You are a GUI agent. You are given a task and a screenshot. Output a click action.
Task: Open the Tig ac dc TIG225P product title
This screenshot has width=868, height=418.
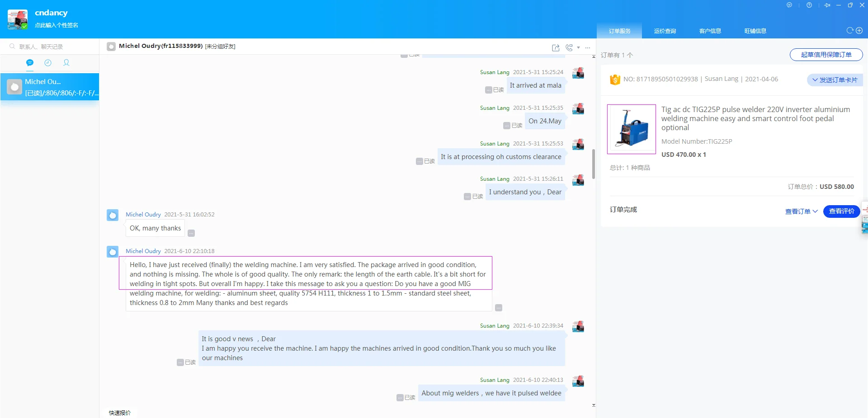point(755,118)
